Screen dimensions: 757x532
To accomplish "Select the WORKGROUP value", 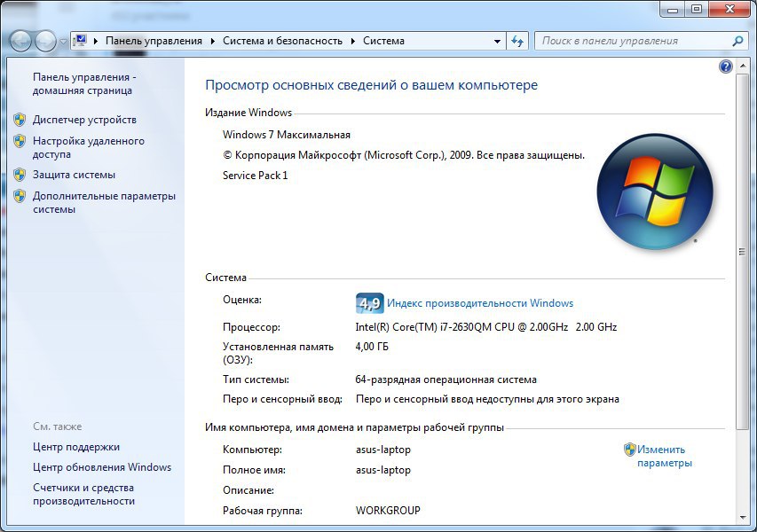I will (x=388, y=511).
